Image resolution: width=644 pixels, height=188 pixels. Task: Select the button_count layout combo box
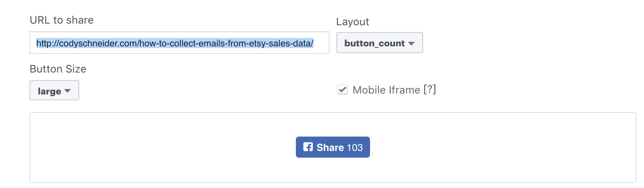tap(379, 43)
